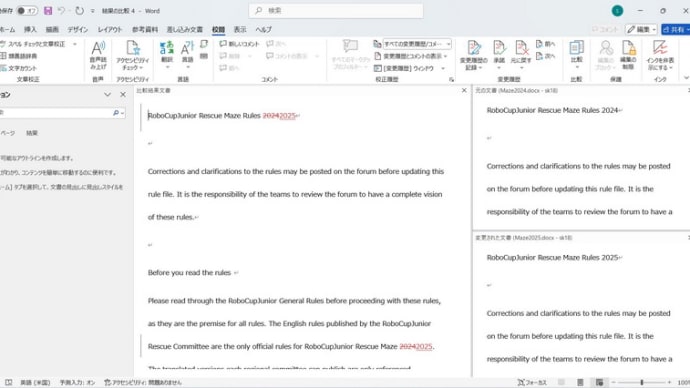Image resolution: width=690 pixels, height=388 pixels.
Task: Toggle 変更履歴の記録 Track Changes
Action: [x=473, y=55]
